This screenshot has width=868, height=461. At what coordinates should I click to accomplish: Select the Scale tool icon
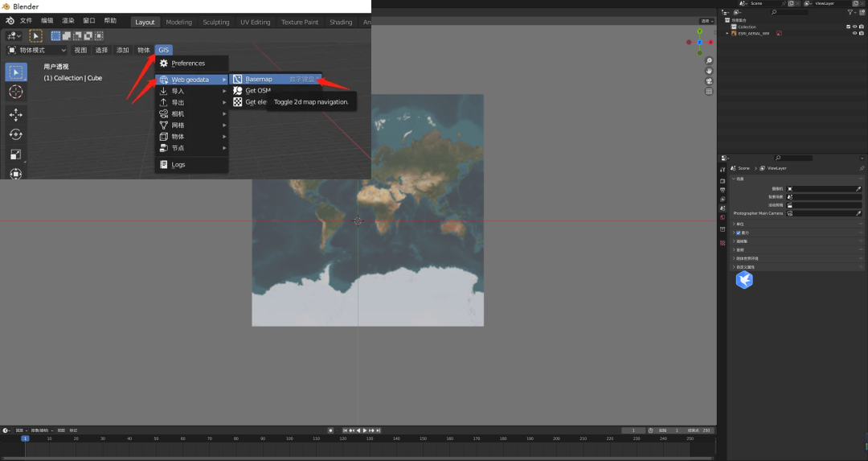coord(15,154)
